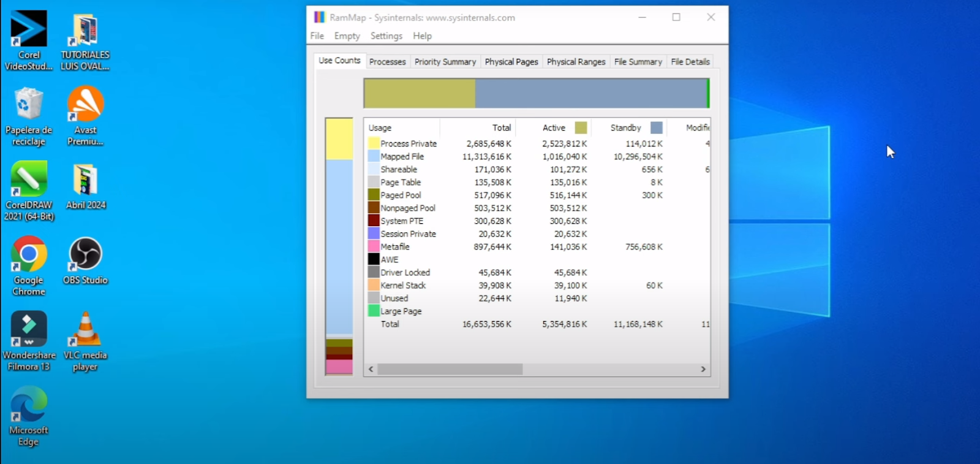Screen dimensions: 980x464
Task: Click Metafile standby 756,608 K
Action: click(x=644, y=246)
